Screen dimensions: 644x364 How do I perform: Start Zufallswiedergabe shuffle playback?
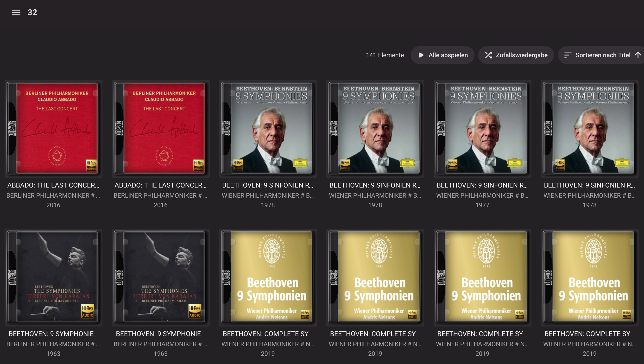point(521,55)
